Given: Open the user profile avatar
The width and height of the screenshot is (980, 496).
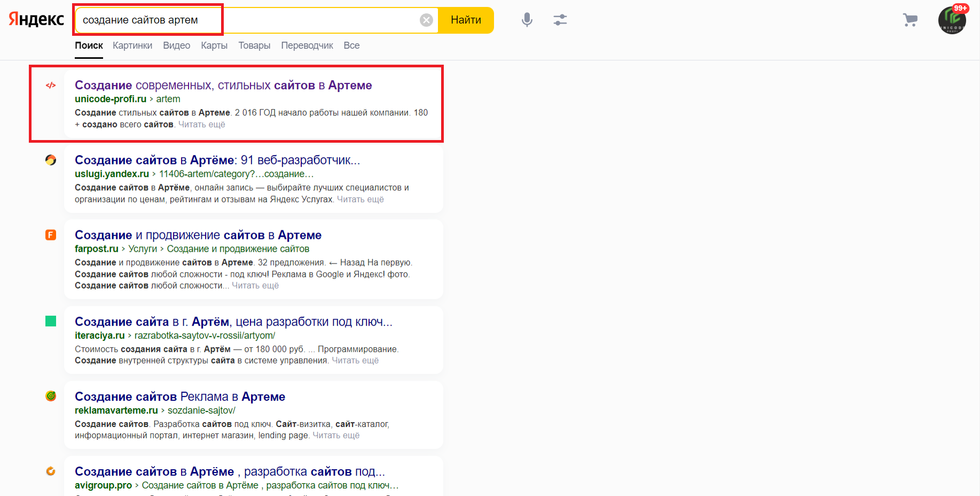Looking at the screenshot, I should tap(952, 20).
